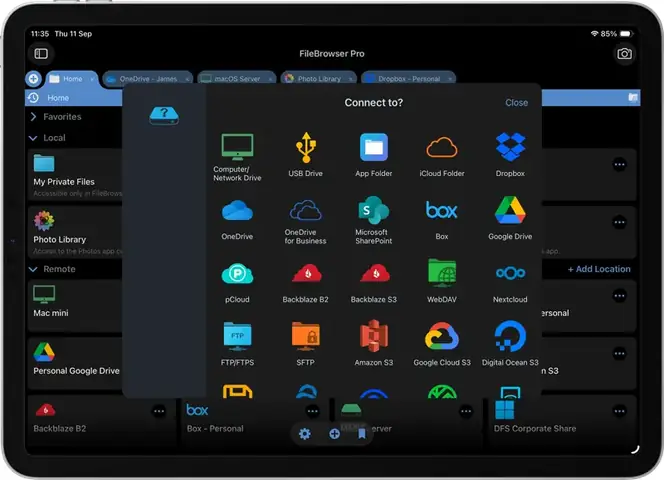Viewport: 664px width, 480px height.
Task: Click the plus icon in bottom toolbar
Action: (x=334, y=433)
